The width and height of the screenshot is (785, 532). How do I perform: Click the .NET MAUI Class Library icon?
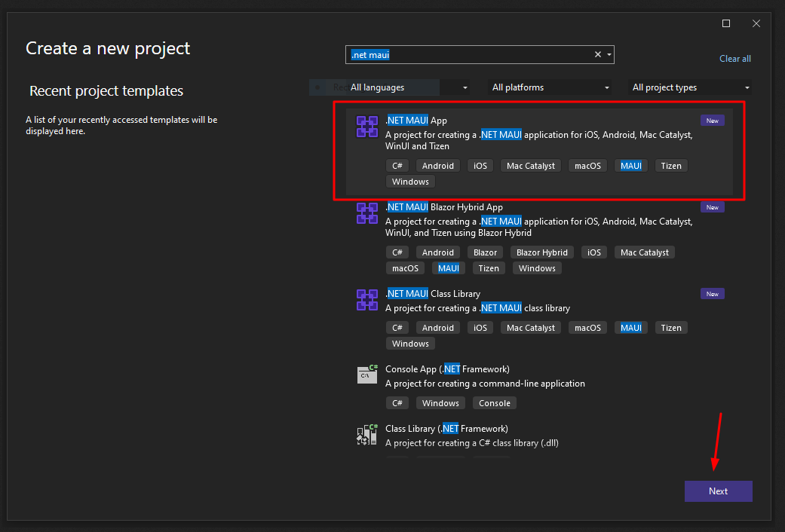coord(367,300)
